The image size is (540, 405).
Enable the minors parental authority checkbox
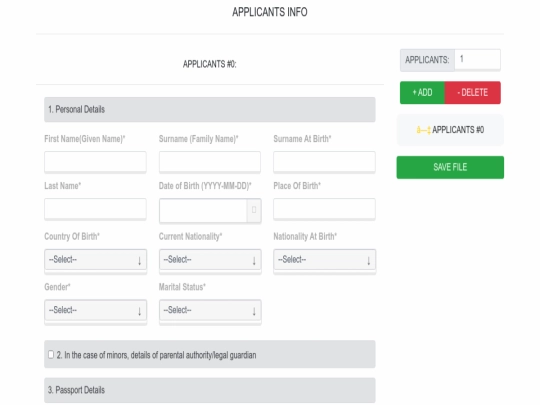click(x=51, y=354)
